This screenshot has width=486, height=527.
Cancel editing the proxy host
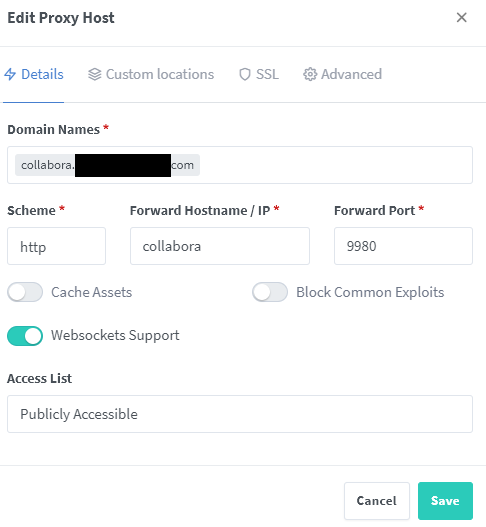tap(377, 501)
